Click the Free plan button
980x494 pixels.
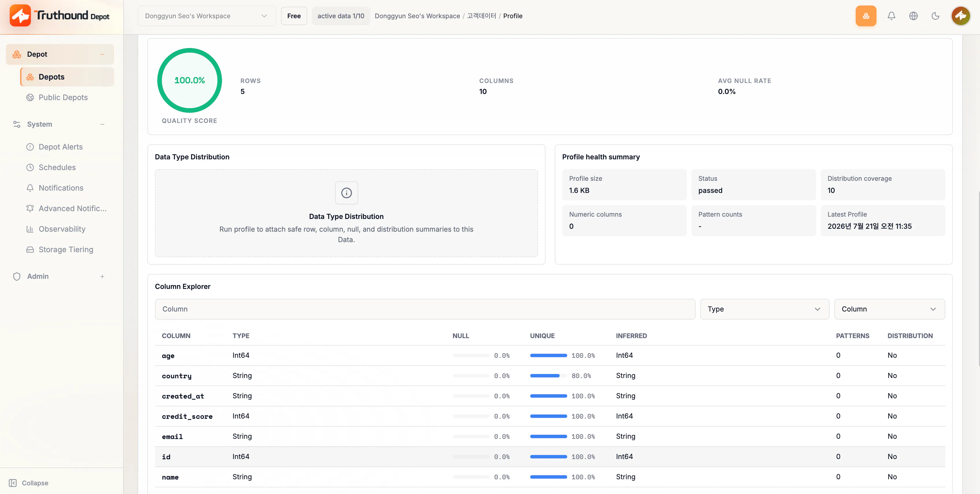click(294, 16)
